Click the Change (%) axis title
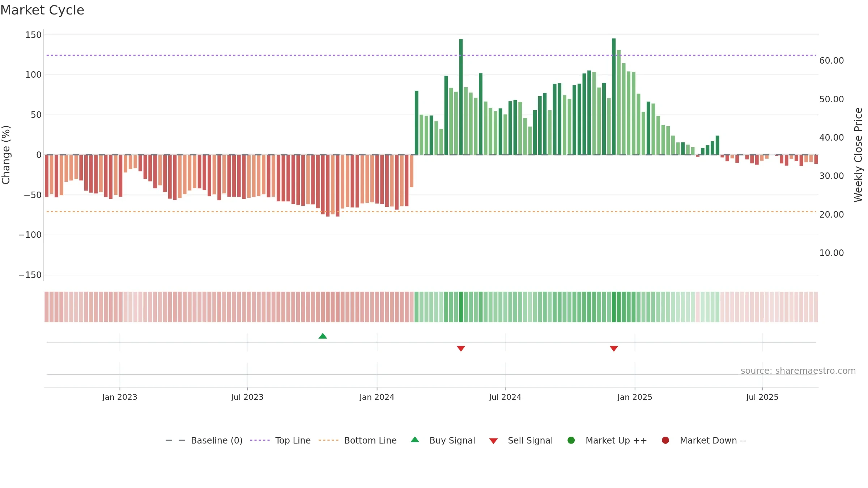Image resolution: width=868 pixels, height=488 pixels. point(6,155)
